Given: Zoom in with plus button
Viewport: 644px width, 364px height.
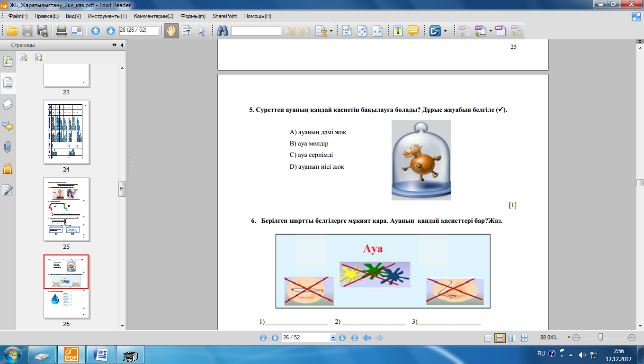Looking at the screenshot, I should (x=632, y=338).
